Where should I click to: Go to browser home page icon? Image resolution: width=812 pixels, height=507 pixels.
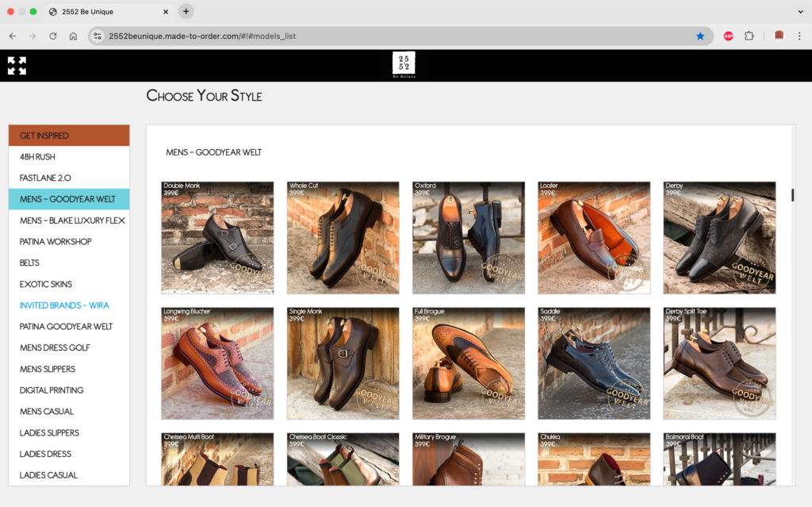click(x=73, y=36)
